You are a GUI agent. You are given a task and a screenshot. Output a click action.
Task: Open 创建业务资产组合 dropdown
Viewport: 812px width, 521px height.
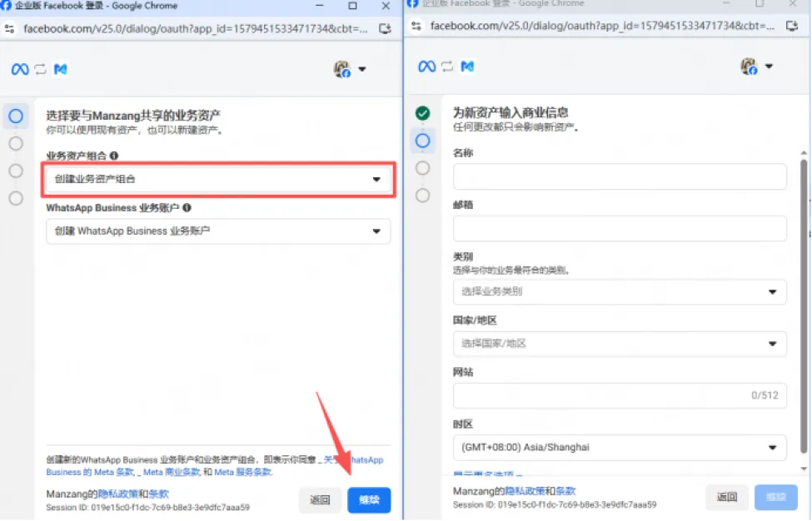[218, 179]
